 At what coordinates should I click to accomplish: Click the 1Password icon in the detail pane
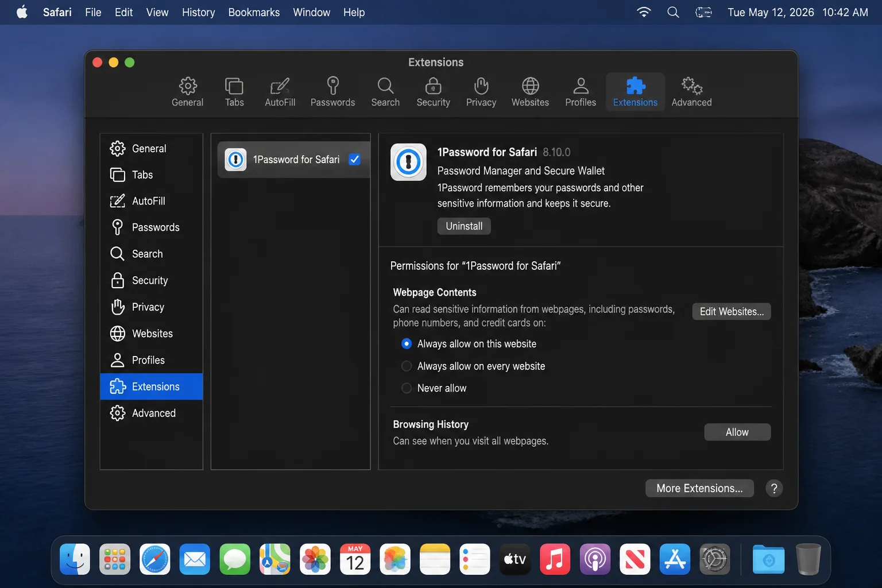click(408, 162)
